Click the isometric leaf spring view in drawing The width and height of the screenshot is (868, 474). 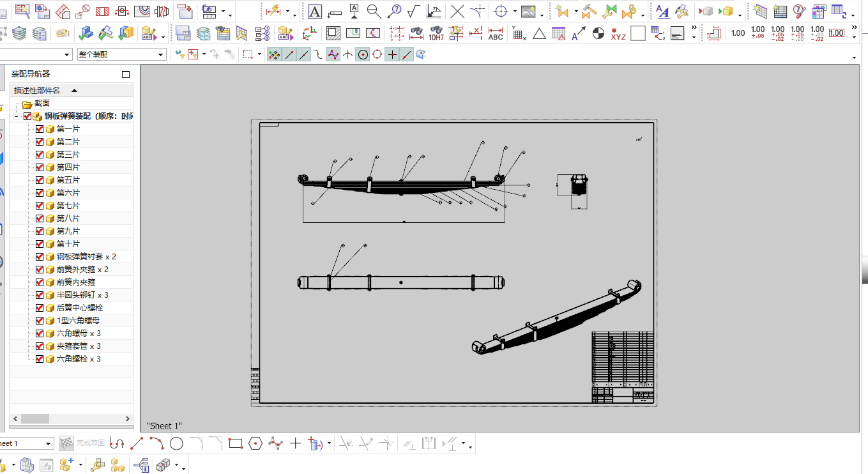click(557, 316)
